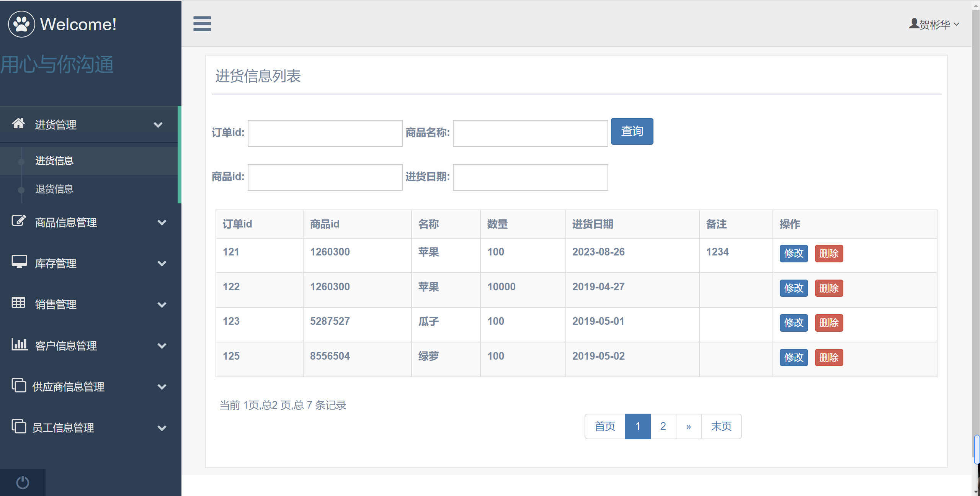Click the power icon at sidebar bottom
This screenshot has width=980, height=496.
click(23, 483)
